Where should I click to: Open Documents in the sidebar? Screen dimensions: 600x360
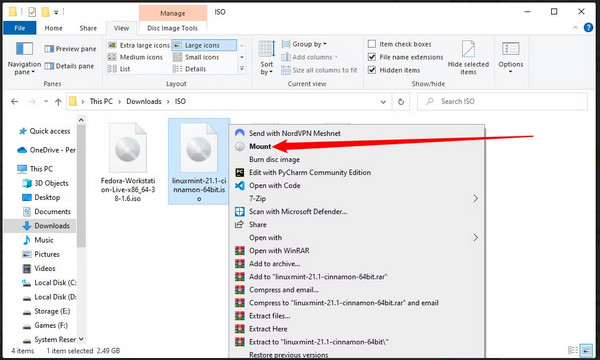point(47,212)
